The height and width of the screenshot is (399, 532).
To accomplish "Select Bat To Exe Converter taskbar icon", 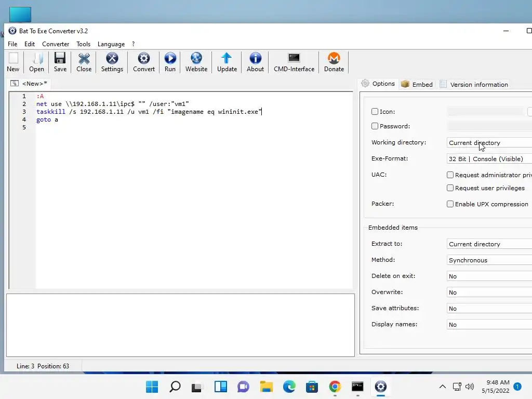I will (381, 387).
